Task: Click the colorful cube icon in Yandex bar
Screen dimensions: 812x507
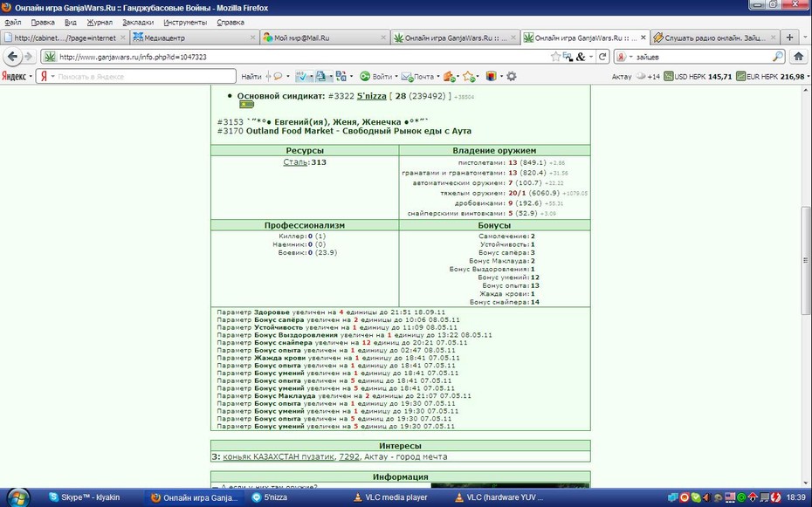Action: 491,77
